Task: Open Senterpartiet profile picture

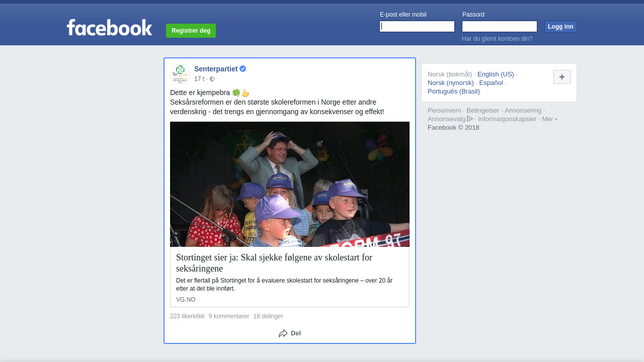Action: [180, 74]
